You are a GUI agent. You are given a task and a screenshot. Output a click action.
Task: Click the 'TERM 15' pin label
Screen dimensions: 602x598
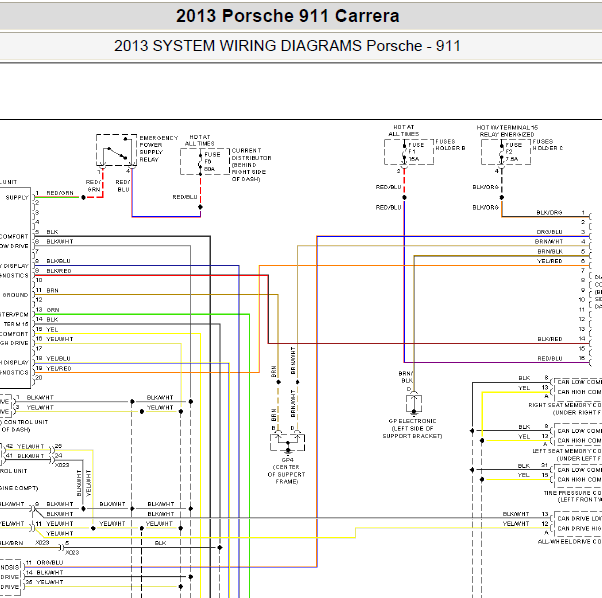[16, 324]
